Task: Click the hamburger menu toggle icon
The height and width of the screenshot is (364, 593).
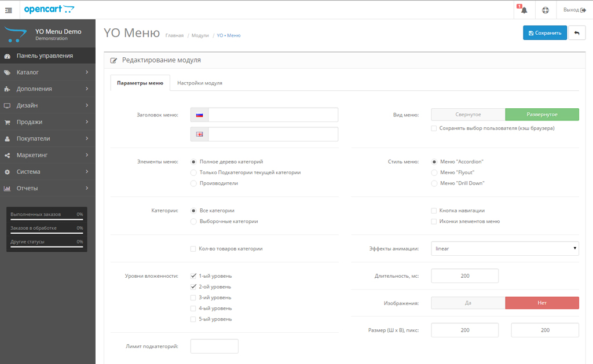Action: [8, 10]
